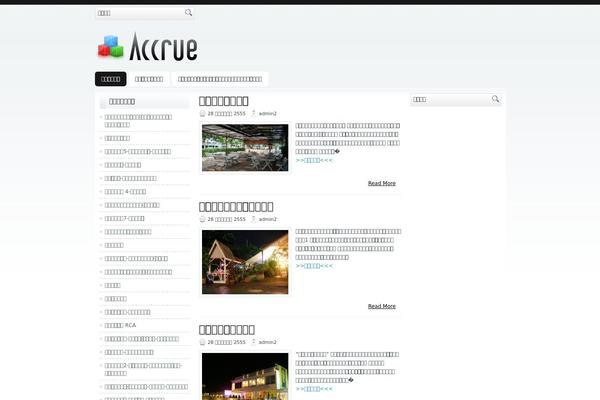600x400 pixels.
Task: Select the dark highlighted navigation tab
Action: click(x=111, y=79)
